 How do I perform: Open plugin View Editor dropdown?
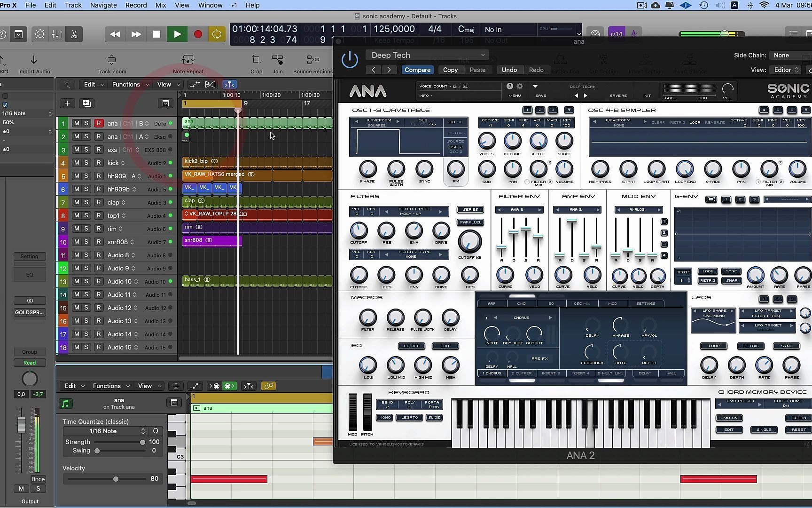coord(786,70)
